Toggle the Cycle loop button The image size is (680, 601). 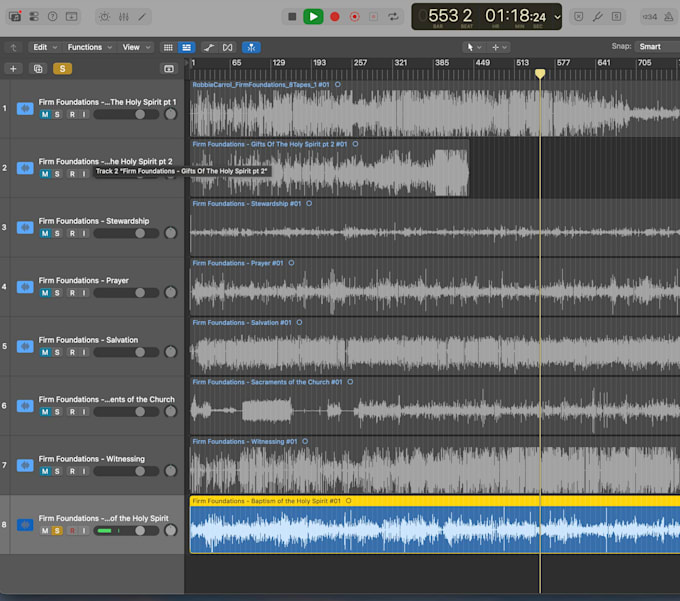coord(393,17)
